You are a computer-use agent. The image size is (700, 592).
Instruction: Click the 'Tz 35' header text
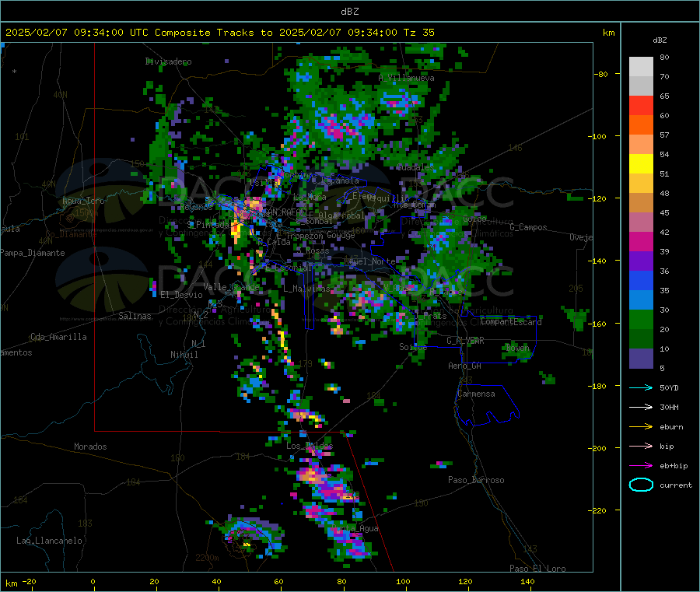pos(418,32)
